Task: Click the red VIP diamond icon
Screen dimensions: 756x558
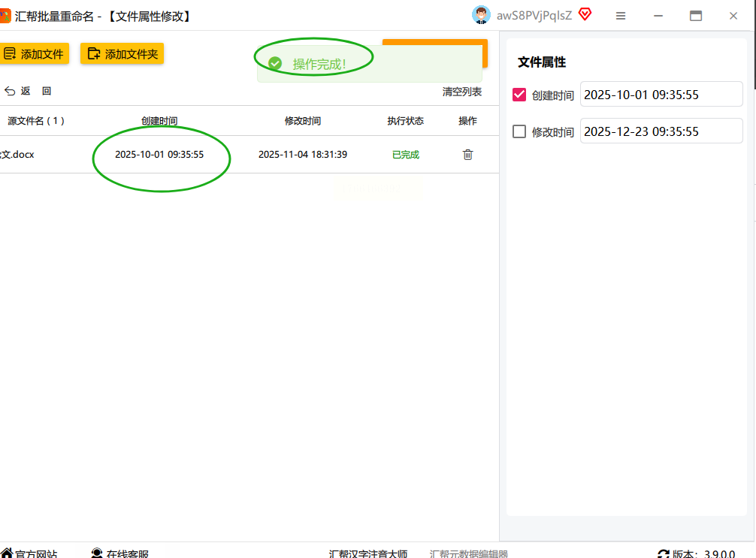Action: pyautogui.click(x=585, y=14)
